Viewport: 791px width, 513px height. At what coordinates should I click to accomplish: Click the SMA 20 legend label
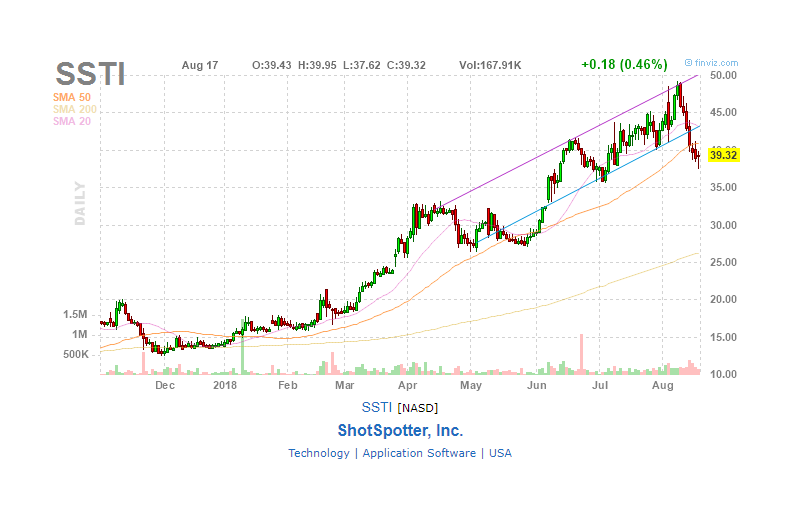click(72, 121)
